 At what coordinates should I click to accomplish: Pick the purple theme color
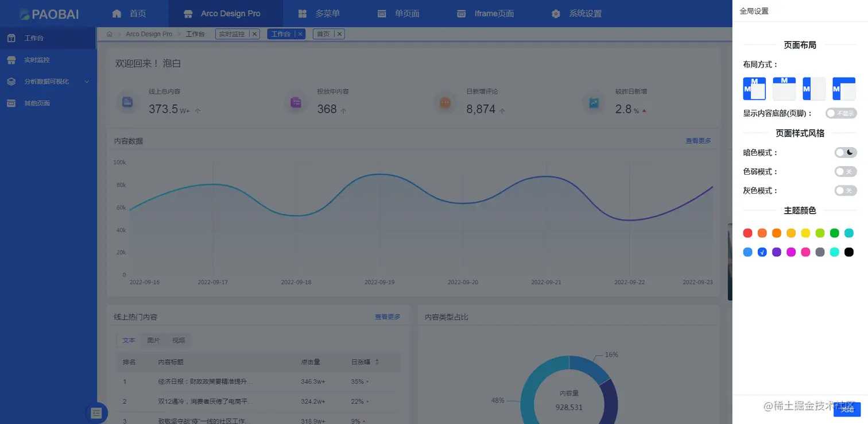(x=777, y=252)
